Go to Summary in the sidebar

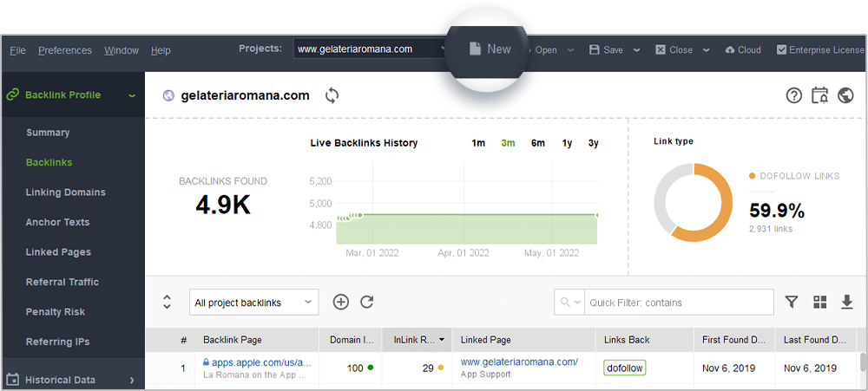48,133
